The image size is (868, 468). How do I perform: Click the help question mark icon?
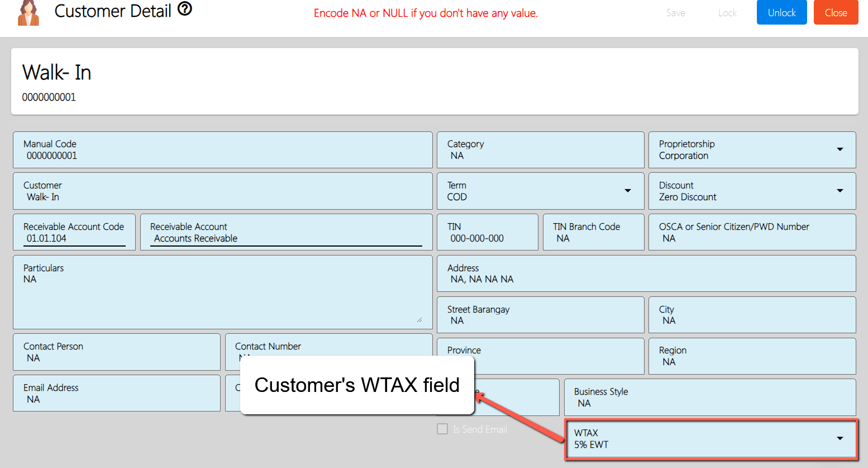click(x=185, y=9)
